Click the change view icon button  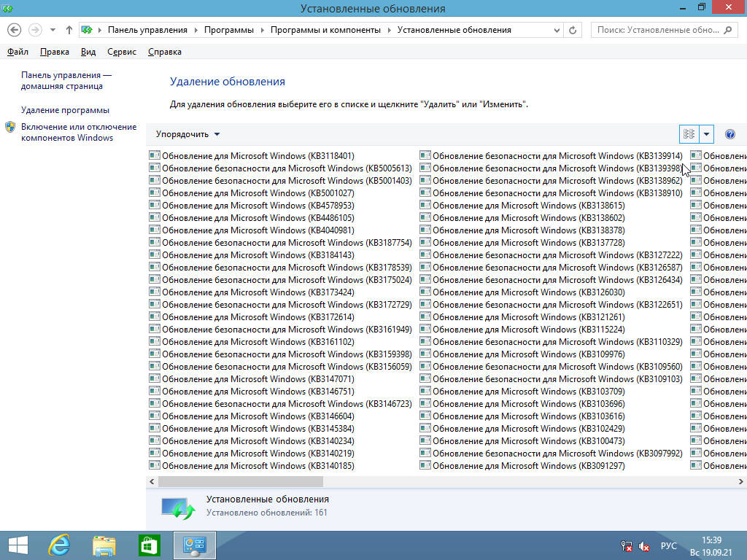click(689, 134)
